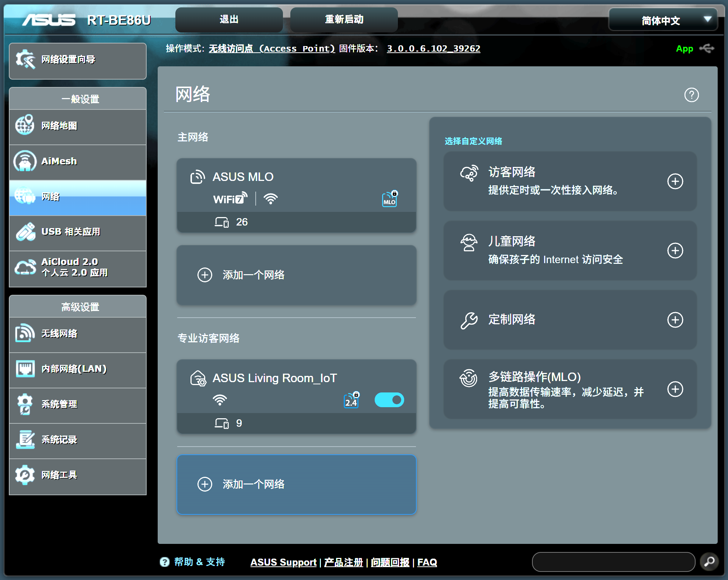Add kids network with plus icon

(675, 251)
